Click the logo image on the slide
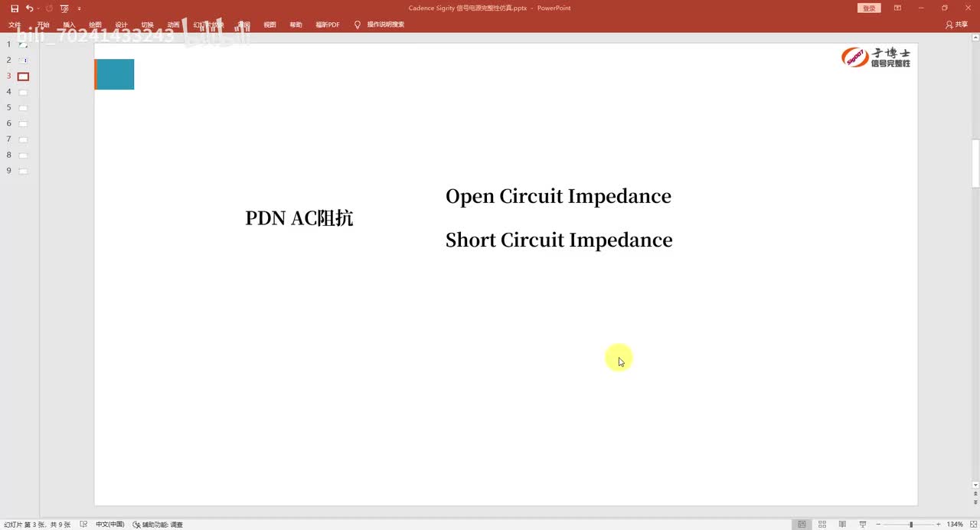This screenshot has height=530, width=980. click(876, 57)
